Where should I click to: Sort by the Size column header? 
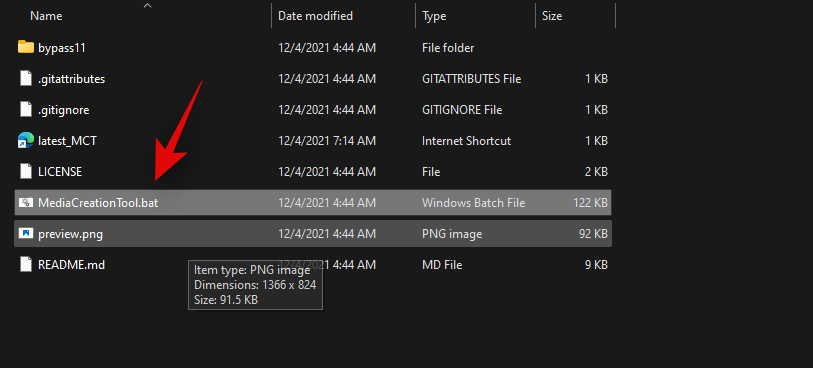552,16
